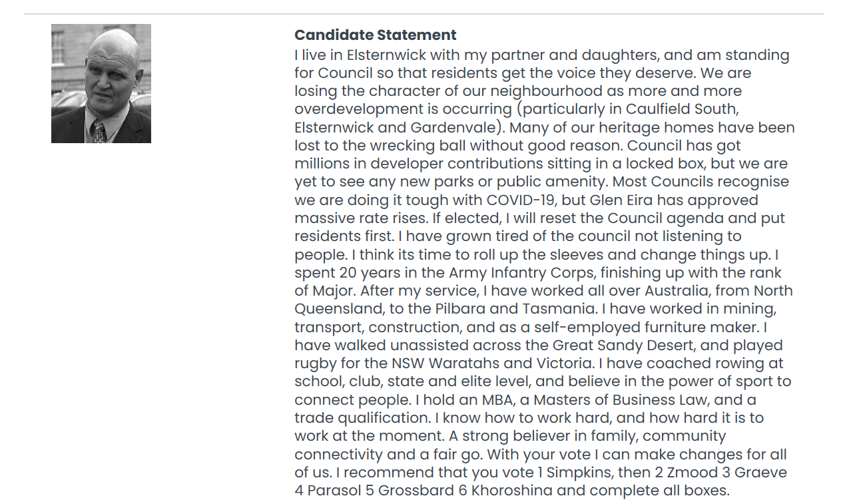Click the Candidate Statement heading
Viewport: 851px width, 504px height.
pyautogui.click(x=376, y=35)
